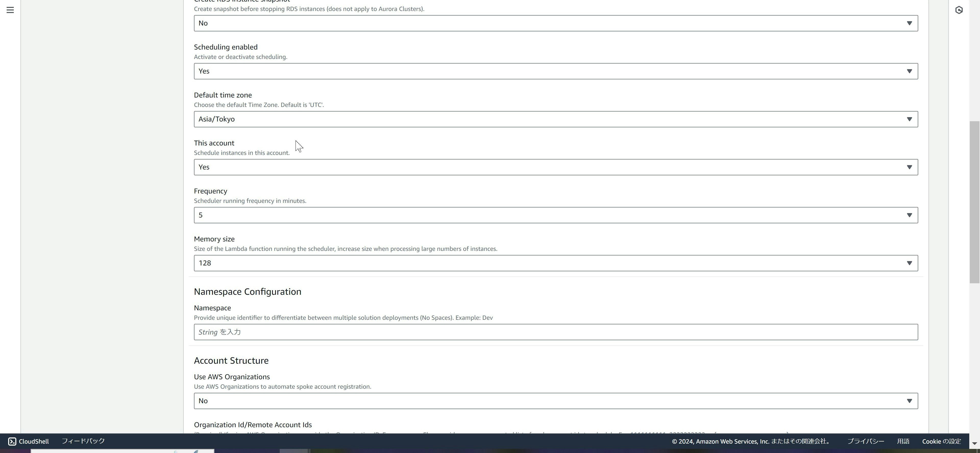Viewport: 980px width, 453px height.
Task: Click the page vertical scrollbar thumb
Action: [974, 202]
